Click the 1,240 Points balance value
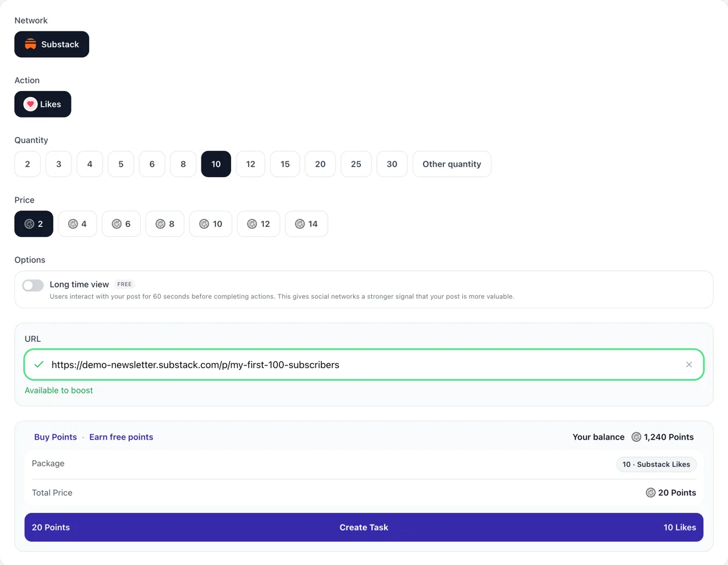The height and width of the screenshot is (565, 728). (x=669, y=437)
